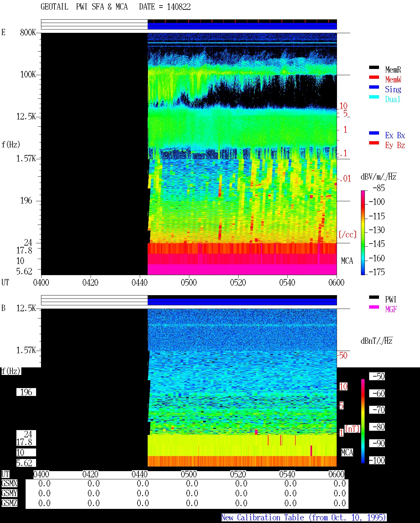Click the f(Hz) label of the E panel
Viewport: 420px width, 523px height.
coord(10,144)
